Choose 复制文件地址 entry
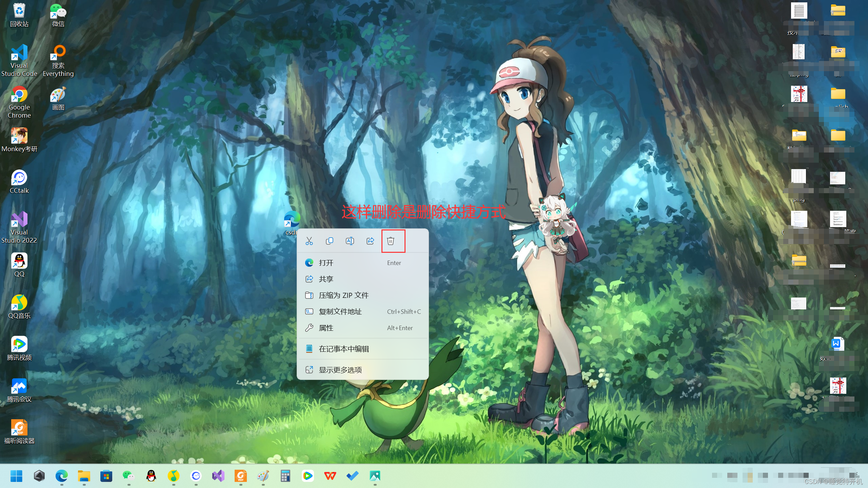 point(363,311)
